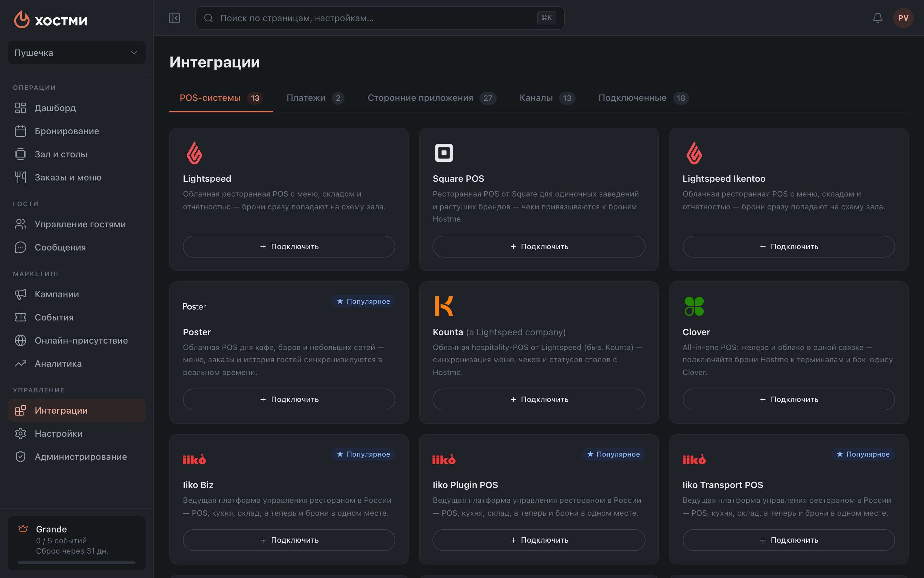
Task: Navigate to Заказы и меню
Action: pos(76,177)
